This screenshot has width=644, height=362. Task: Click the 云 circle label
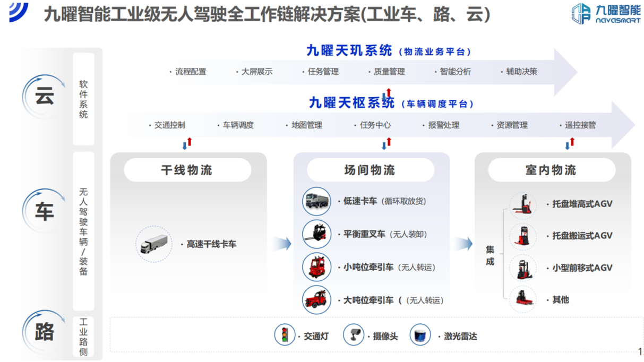(x=44, y=97)
